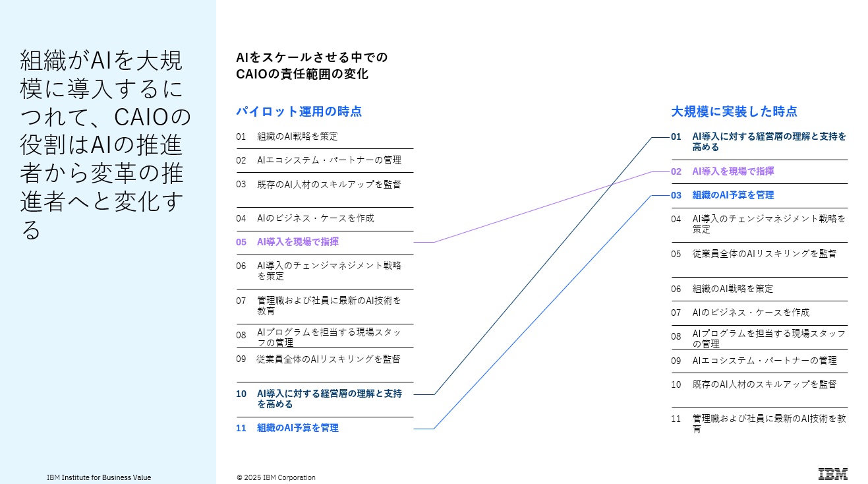The image size is (868, 484).
Task: Click the 大規模に実装した時点 column heading
Action: (x=734, y=111)
